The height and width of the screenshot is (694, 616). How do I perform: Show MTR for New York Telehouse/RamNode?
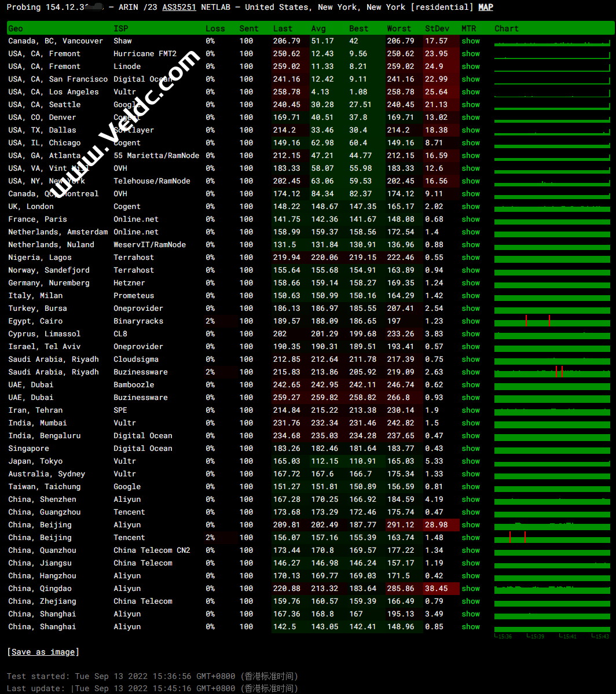(x=470, y=181)
